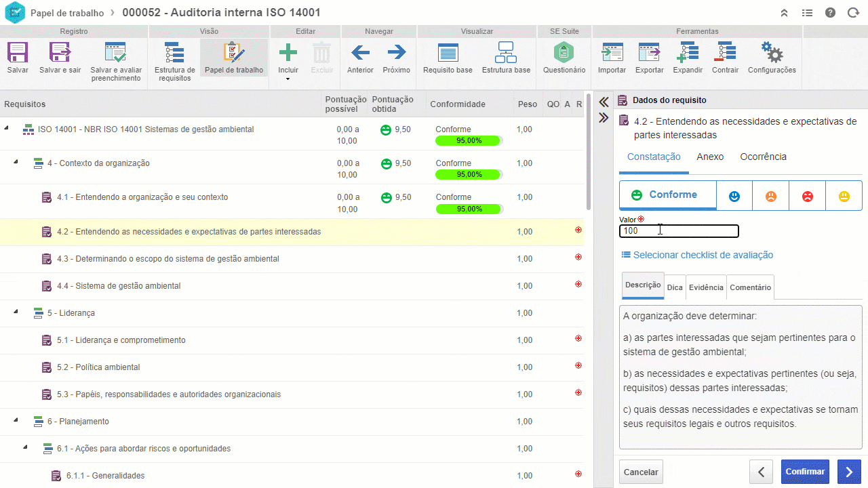The height and width of the screenshot is (488, 868).
Task: Click Papel de trabalho breadcrumb
Action: click(67, 13)
